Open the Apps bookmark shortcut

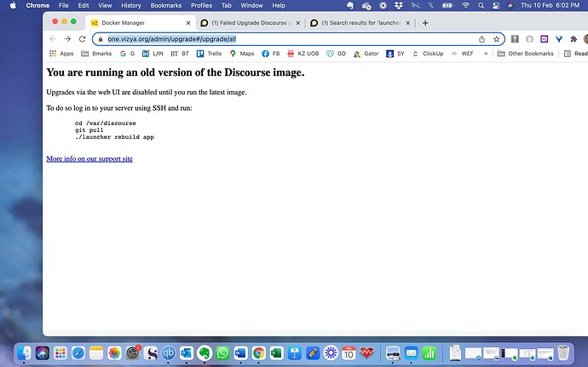61,54
